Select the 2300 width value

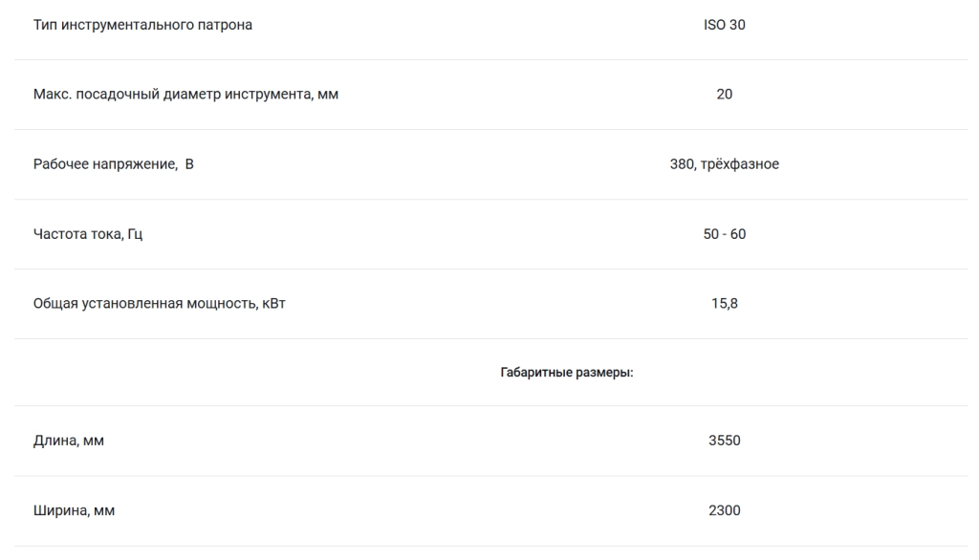(725, 510)
